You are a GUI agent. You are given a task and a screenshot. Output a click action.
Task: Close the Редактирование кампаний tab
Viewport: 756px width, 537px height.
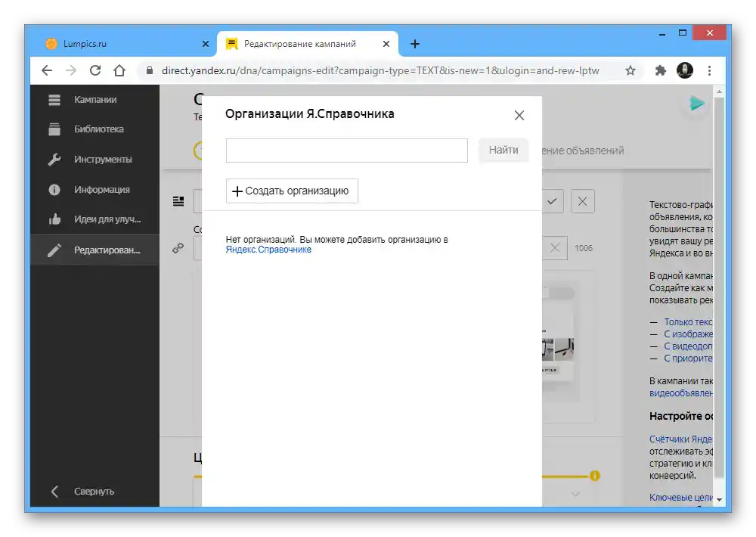386,44
